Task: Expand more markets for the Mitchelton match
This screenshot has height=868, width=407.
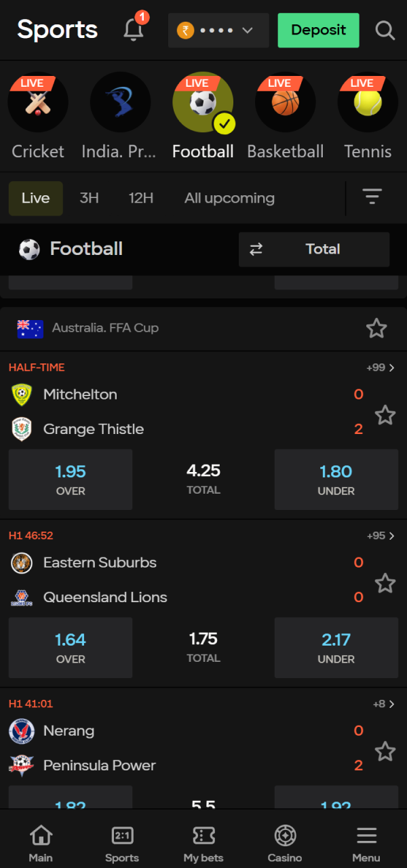Action: (x=383, y=367)
